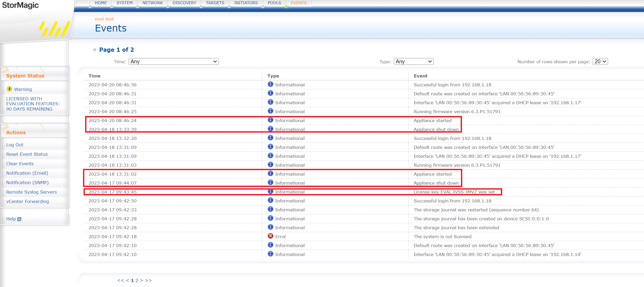
Task: Click the info icon in the 2023-04-17 09:43:45 row
Action: tap(270, 191)
